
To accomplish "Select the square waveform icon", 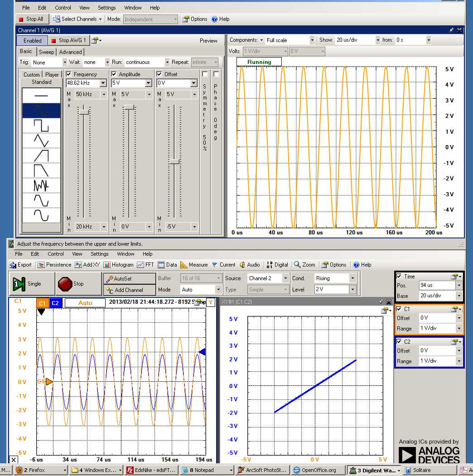I will click(x=41, y=125).
